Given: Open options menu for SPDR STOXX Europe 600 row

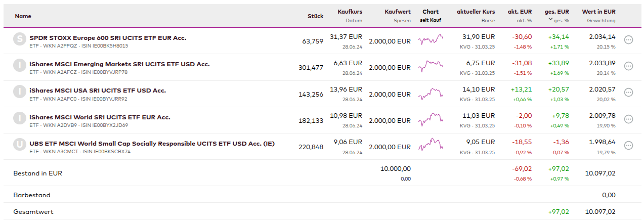Looking at the screenshot, I should click(629, 39).
